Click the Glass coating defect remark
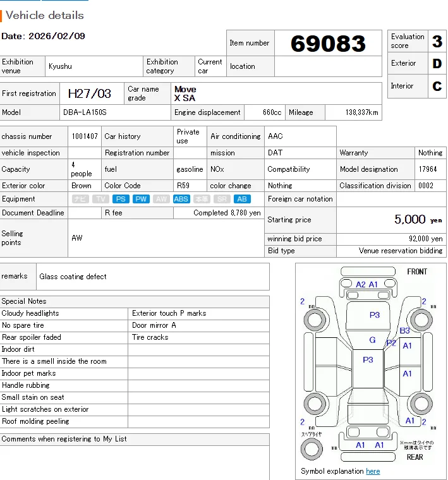 coord(73,277)
